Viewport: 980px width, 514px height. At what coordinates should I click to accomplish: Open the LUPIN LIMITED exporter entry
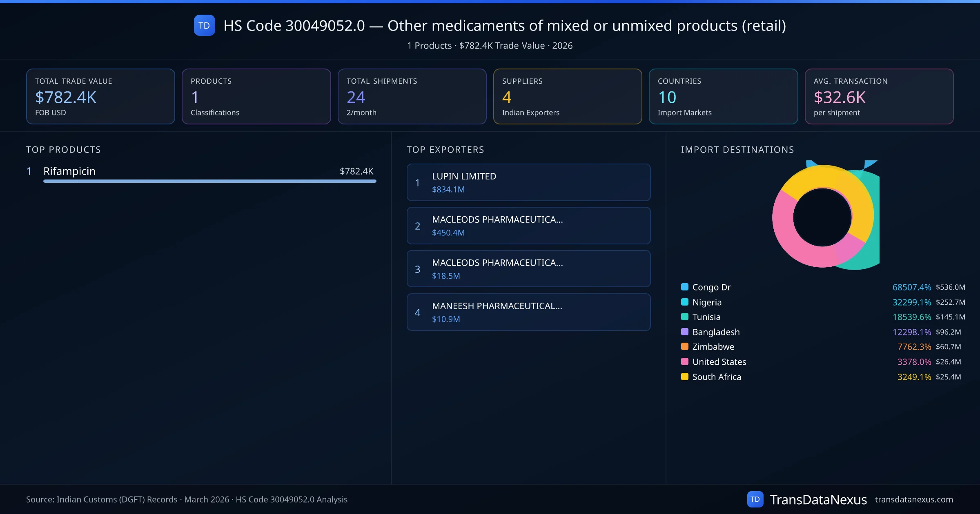(x=528, y=182)
